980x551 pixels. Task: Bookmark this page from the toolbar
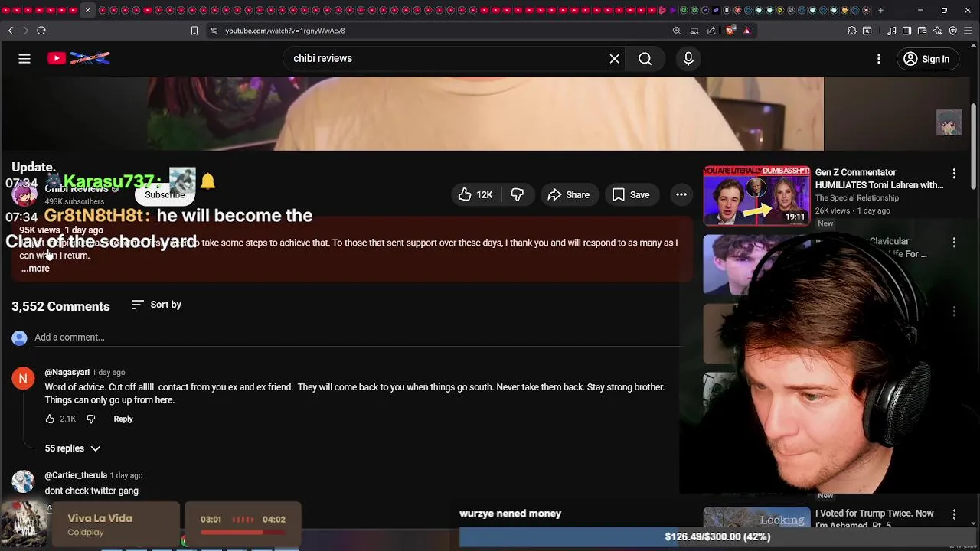[x=194, y=31]
